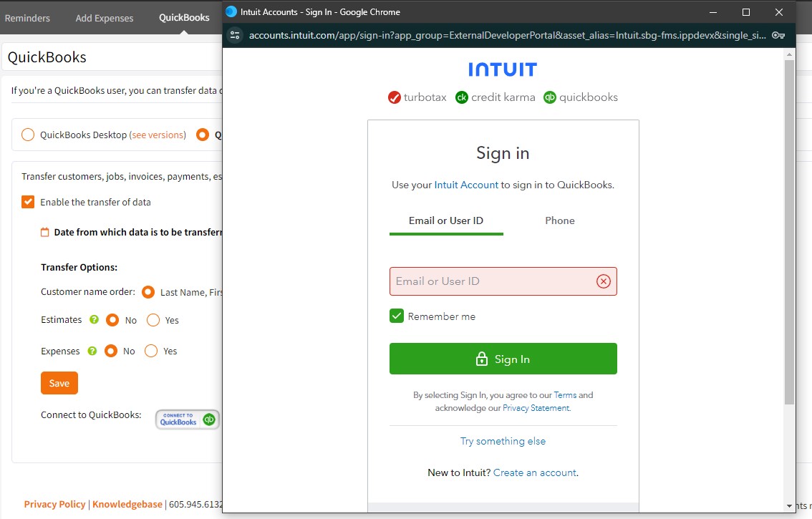Close the Intuit Accounts popup window
This screenshot has width=812, height=519.
[779, 12]
